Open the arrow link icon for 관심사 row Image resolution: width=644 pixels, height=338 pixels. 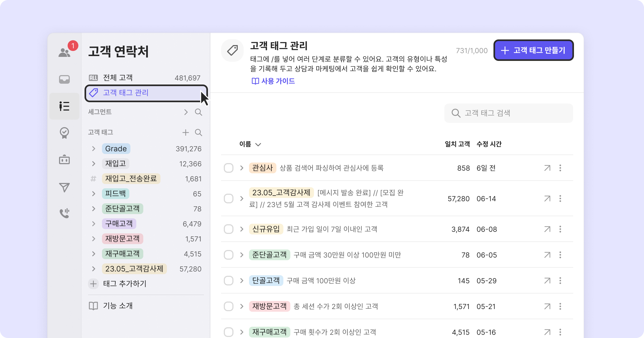[547, 168]
